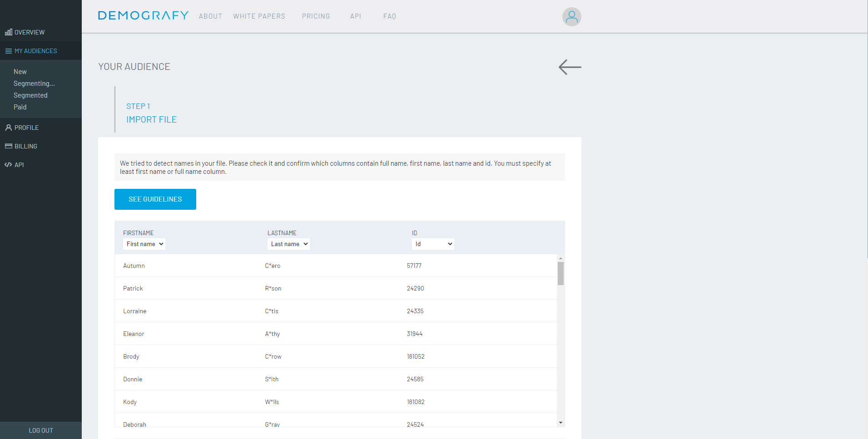Click the first name Autumn cell
Viewport: 868px width, 439px height.
(x=134, y=266)
